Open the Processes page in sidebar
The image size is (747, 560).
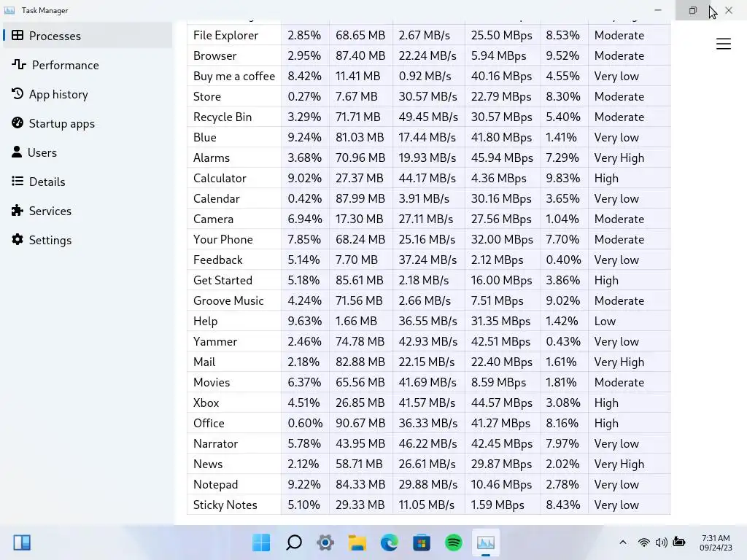(88, 36)
